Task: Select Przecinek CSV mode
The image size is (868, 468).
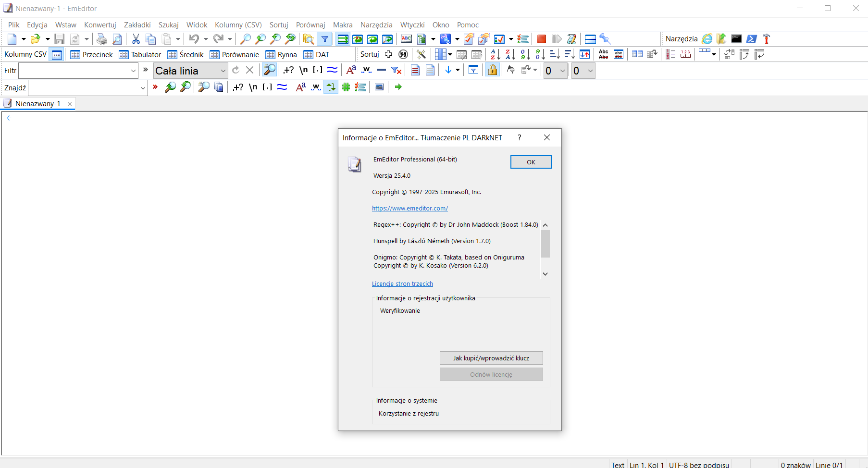Action: tap(91, 55)
